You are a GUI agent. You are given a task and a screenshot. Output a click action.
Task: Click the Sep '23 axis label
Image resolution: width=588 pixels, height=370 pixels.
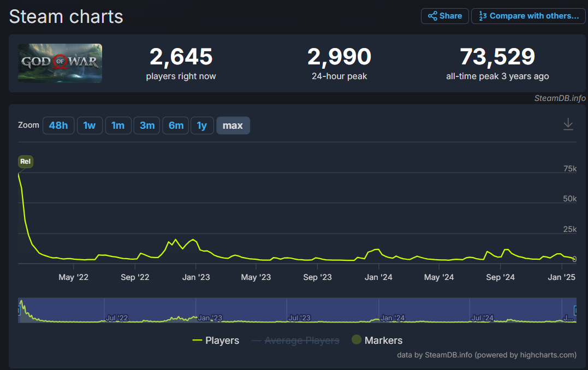(x=318, y=277)
